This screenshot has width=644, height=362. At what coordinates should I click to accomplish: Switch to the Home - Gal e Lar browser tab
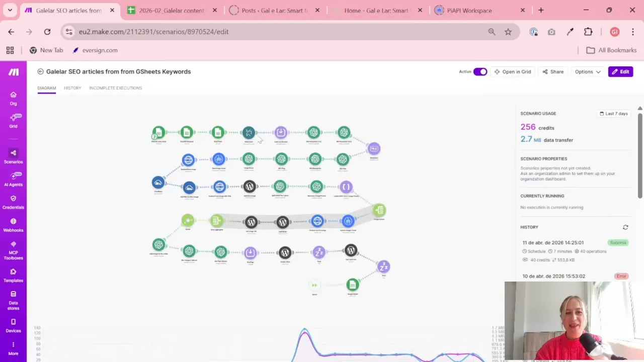coord(376,10)
